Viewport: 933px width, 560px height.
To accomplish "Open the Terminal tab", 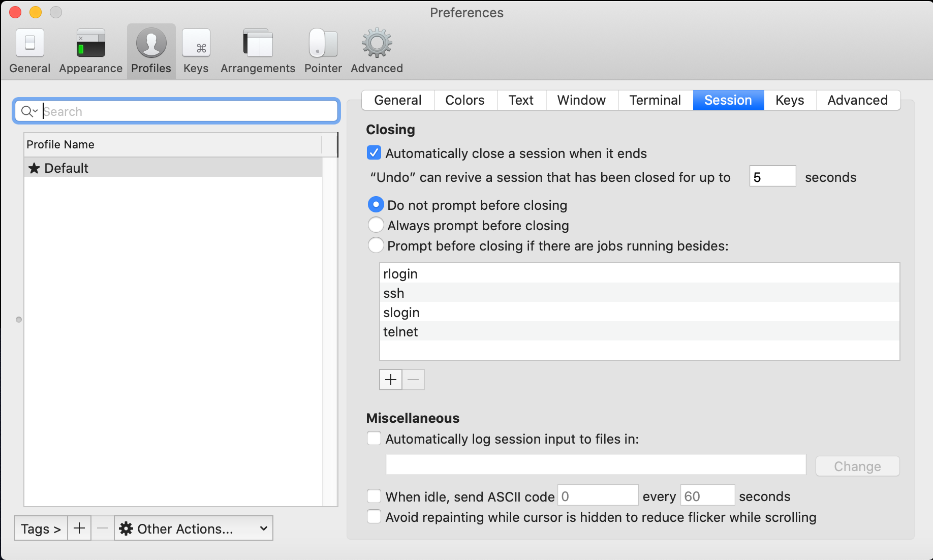I will click(655, 100).
